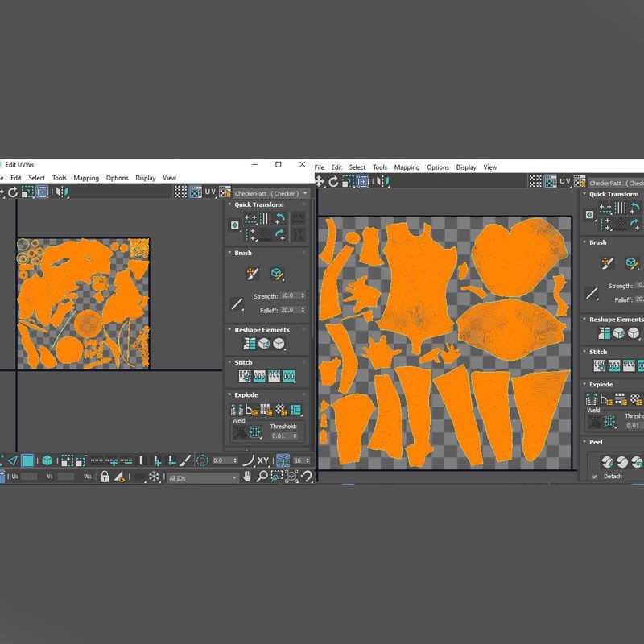This screenshot has height=644, width=644.
Task: Open the All IDs material dropdown
Action: (203, 478)
